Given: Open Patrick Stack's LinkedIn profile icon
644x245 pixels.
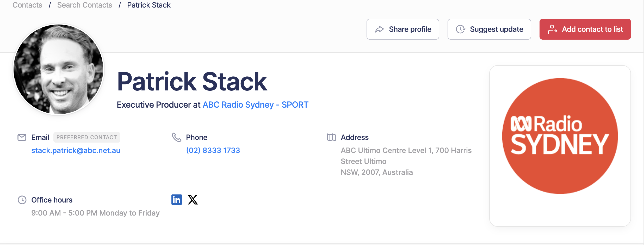Looking at the screenshot, I should pyautogui.click(x=177, y=200).
